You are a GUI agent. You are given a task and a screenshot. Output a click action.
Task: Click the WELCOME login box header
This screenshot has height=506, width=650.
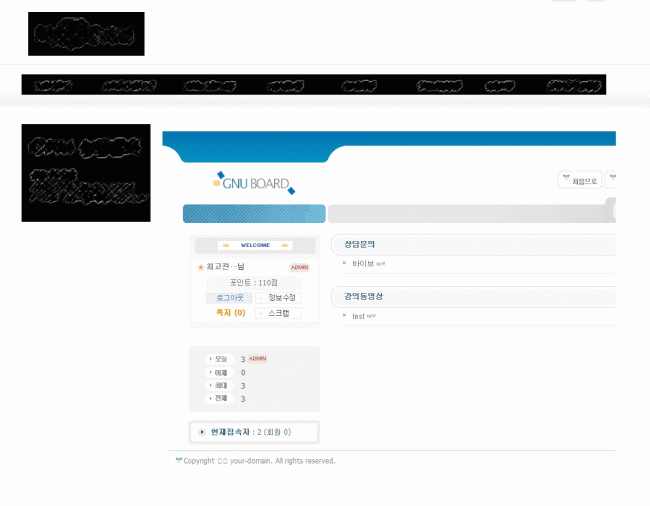[x=255, y=245]
